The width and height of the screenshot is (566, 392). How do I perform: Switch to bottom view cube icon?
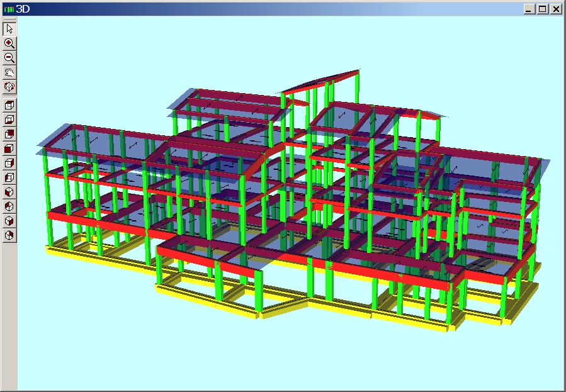click(x=9, y=120)
